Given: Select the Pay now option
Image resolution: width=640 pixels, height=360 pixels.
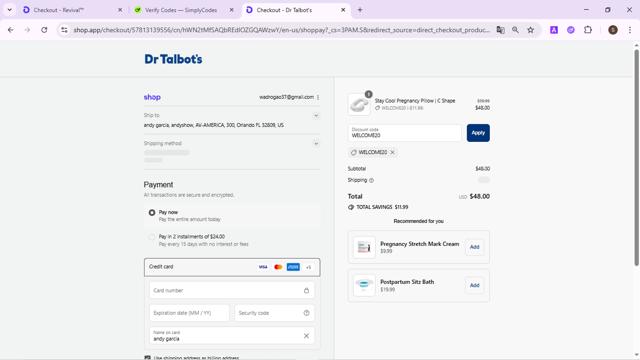Looking at the screenshot, I should (152, 213).
